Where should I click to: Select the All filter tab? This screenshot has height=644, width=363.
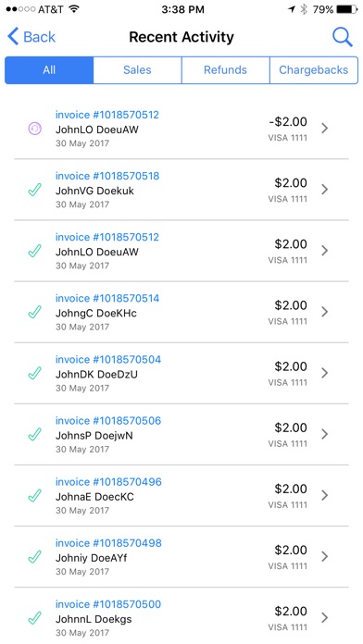coord(49,70)
